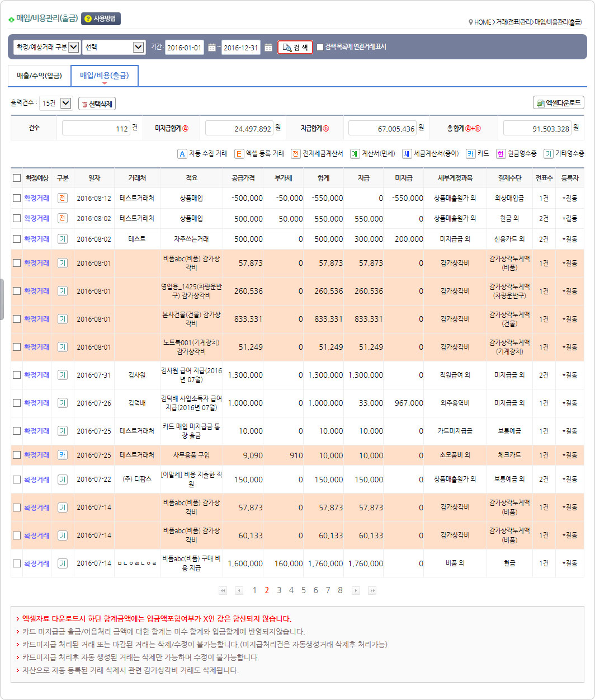Click the start date field 2016-01-01
This screenshot has height=700, width=595.
click(x=185, y=48)
